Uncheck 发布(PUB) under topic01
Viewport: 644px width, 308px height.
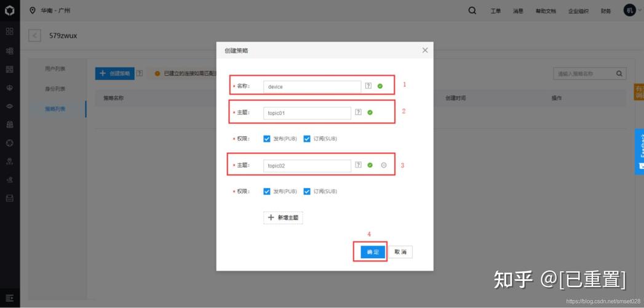click(x=267, y=139)
